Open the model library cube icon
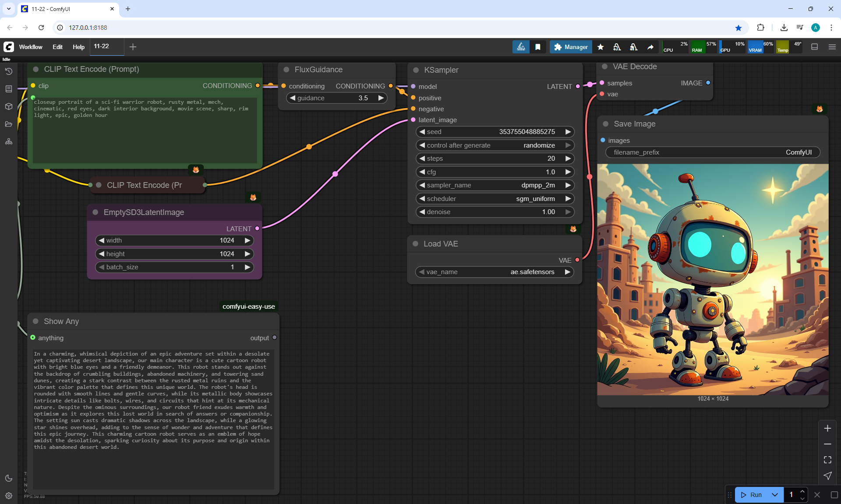 tap(9, 106)
